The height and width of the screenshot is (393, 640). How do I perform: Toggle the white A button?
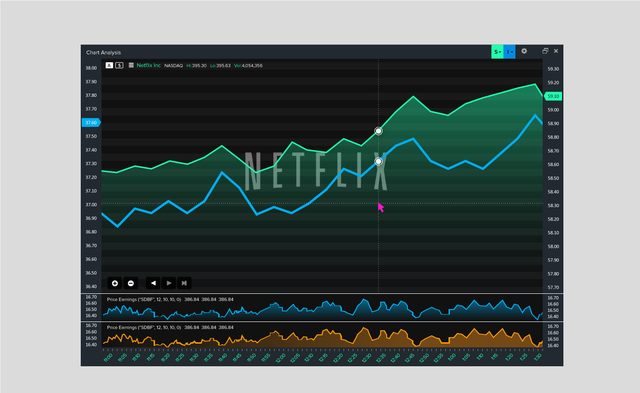click(x=109, y=65)
